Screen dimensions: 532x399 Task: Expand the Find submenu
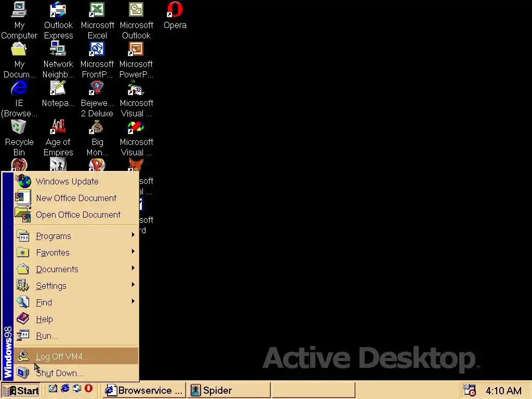click(76, 303)
